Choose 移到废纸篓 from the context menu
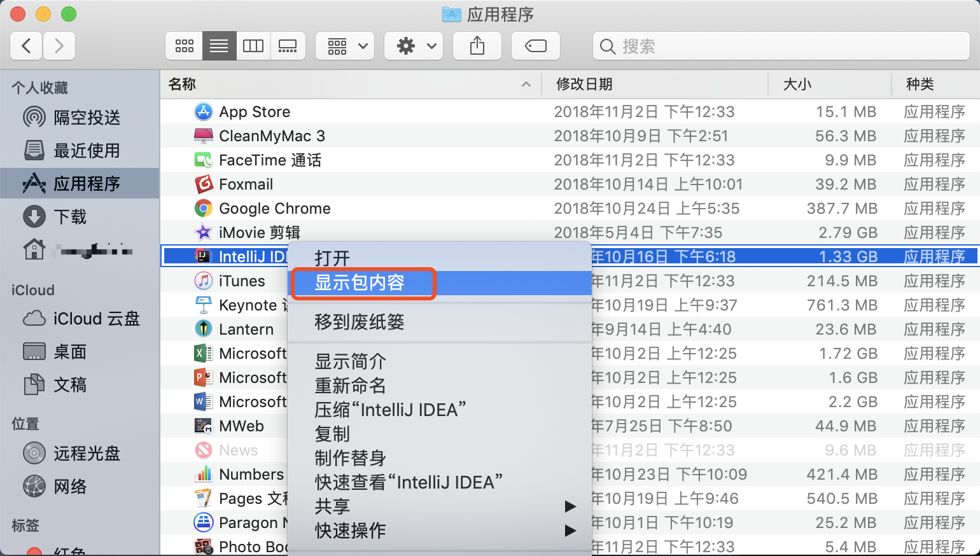980x556 pixels. 440,322
